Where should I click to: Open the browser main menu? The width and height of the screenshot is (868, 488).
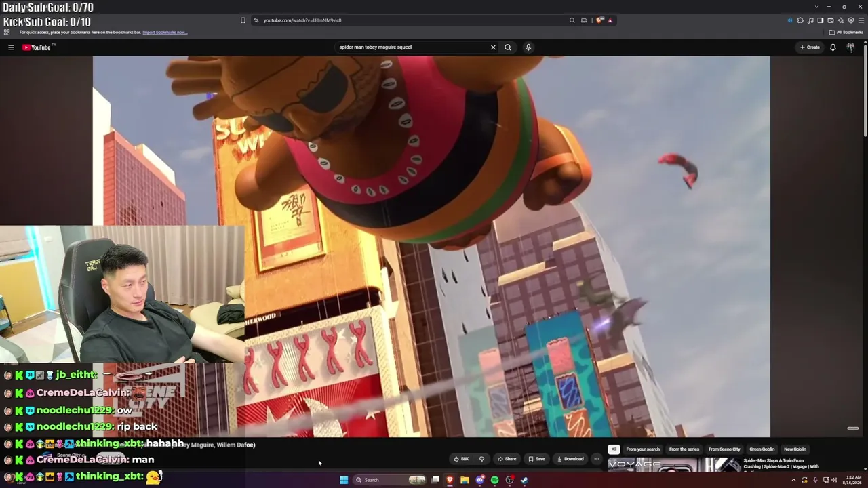861,20
